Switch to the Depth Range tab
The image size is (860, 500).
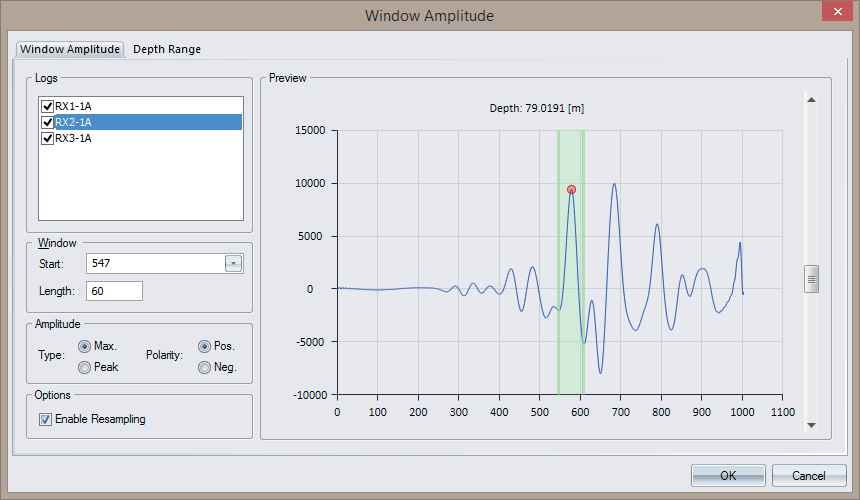point(167,49)
